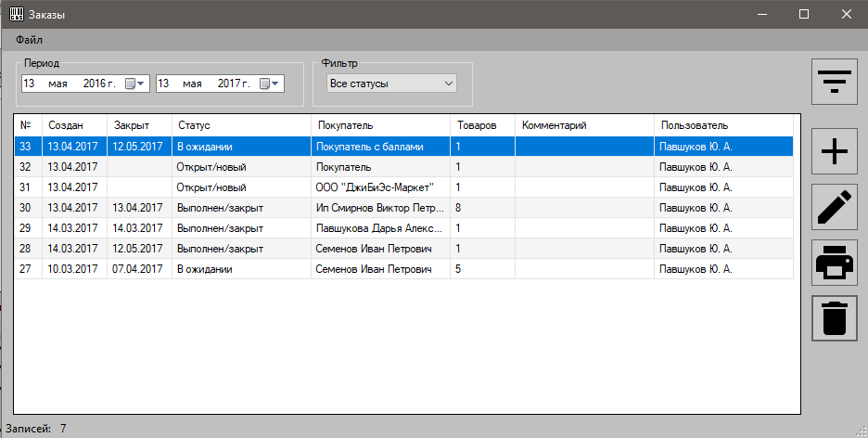Click year 2016 in start date field
868x438 pixels.
click(x=95, y=84)
